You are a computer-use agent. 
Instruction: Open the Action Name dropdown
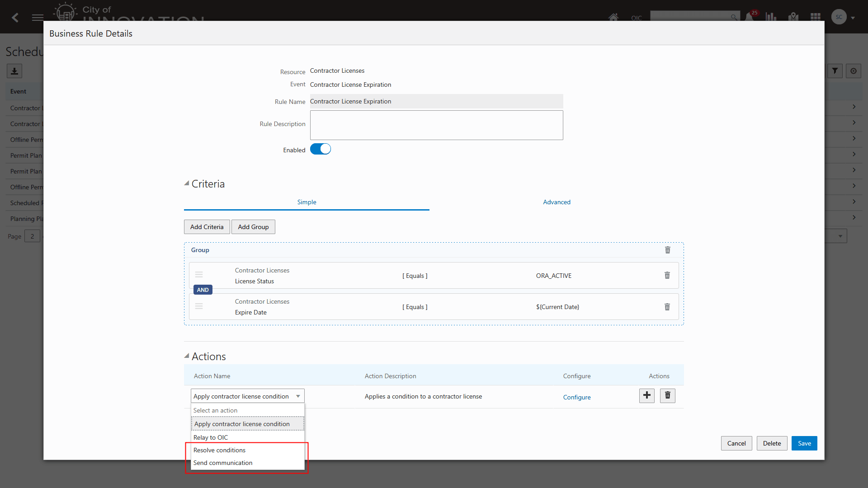click(x=298, y=396)
